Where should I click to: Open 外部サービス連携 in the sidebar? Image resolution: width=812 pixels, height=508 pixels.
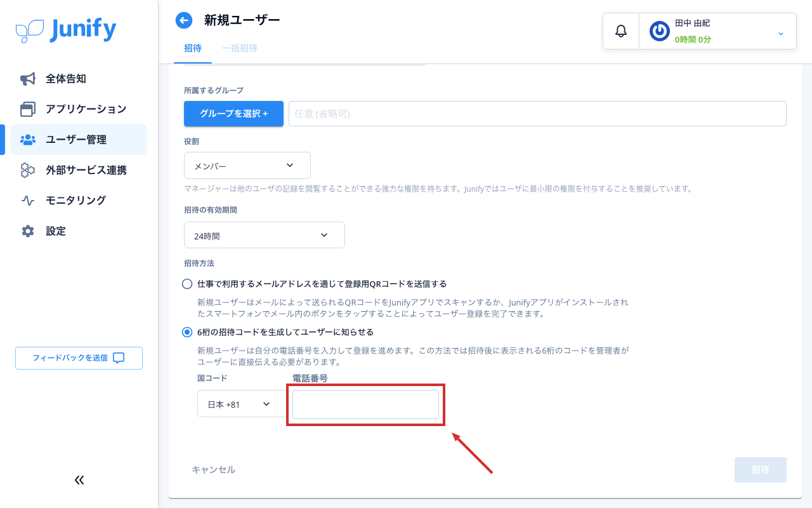point(79,170)
